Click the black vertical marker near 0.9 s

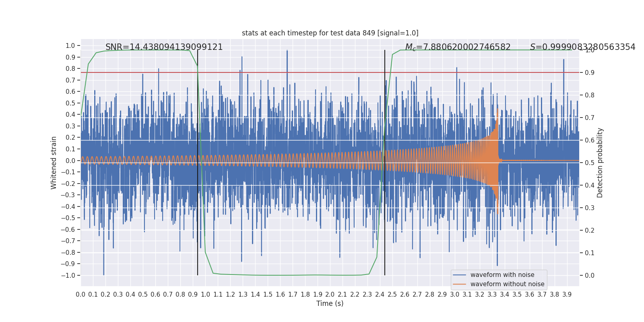pos(198,163)
